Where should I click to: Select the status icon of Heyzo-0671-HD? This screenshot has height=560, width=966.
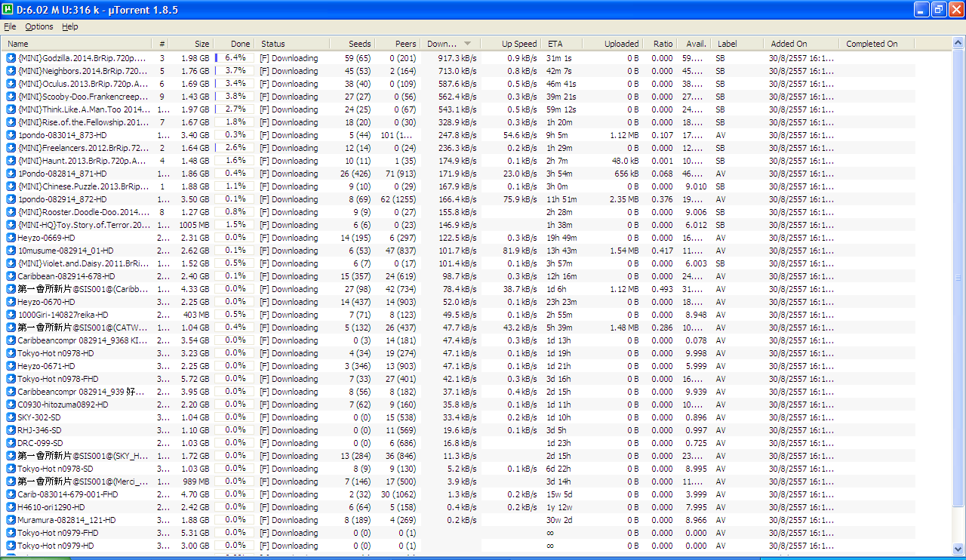coord(11,366)
